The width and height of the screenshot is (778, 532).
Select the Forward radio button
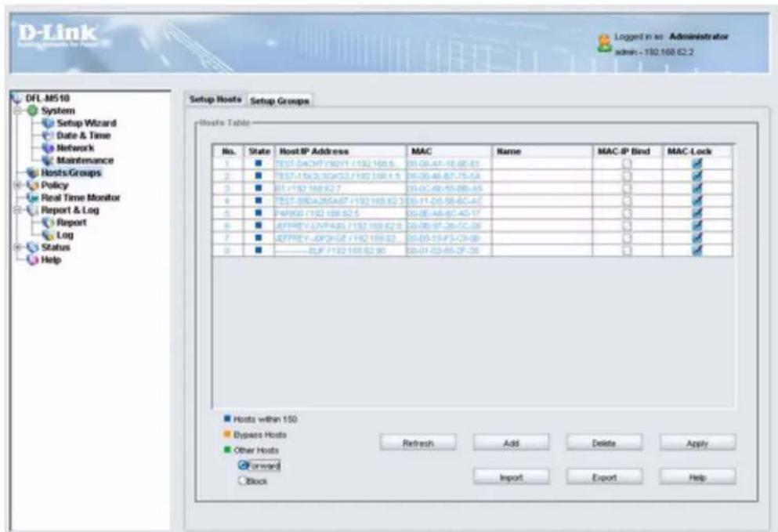(243, 465)
